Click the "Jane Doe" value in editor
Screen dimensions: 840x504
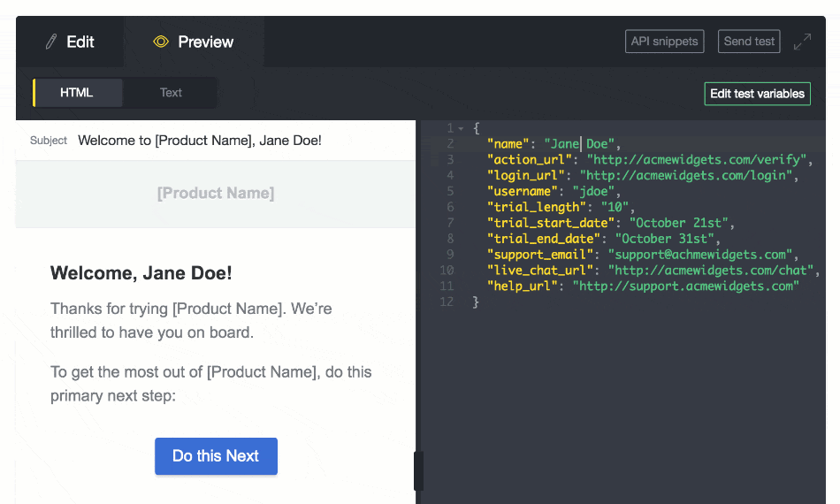click(x=579, y=143)
